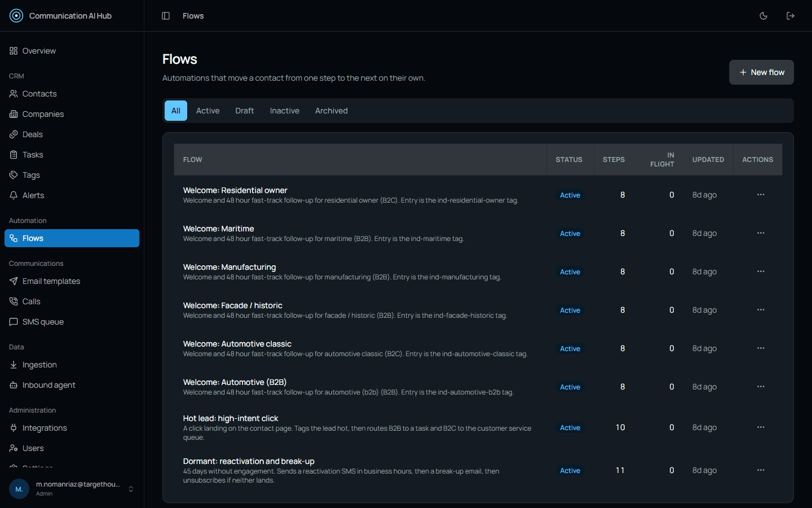This screenshot has width=812, height=508.
Task: Open actions menu for Hot lead: high-intent click
Action: [x=761, y=427]
